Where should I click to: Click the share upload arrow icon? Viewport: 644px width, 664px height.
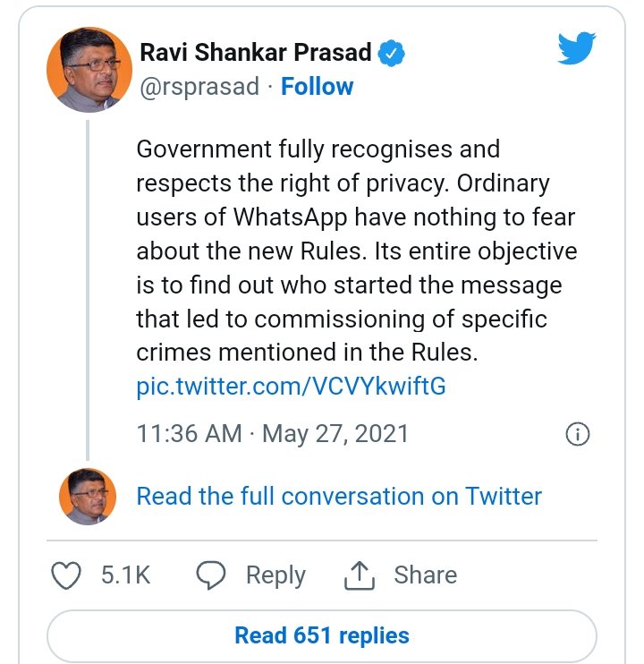(359, 575)
